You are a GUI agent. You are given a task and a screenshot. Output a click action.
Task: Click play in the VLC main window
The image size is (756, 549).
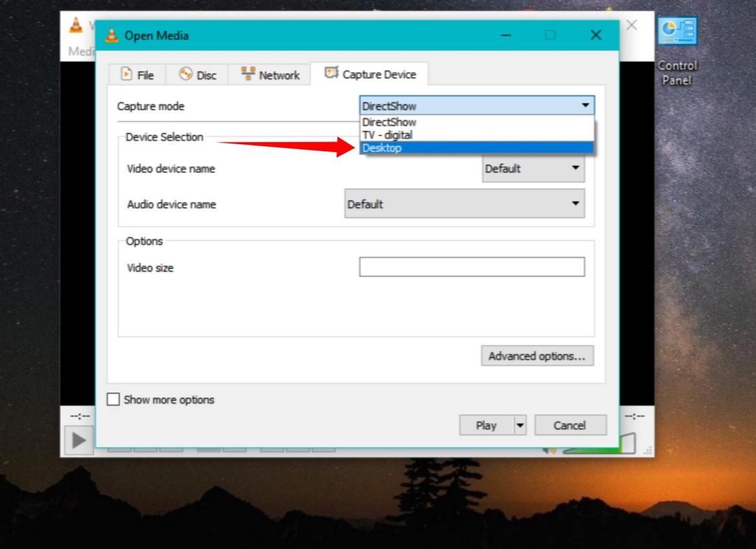click(79, 440)
